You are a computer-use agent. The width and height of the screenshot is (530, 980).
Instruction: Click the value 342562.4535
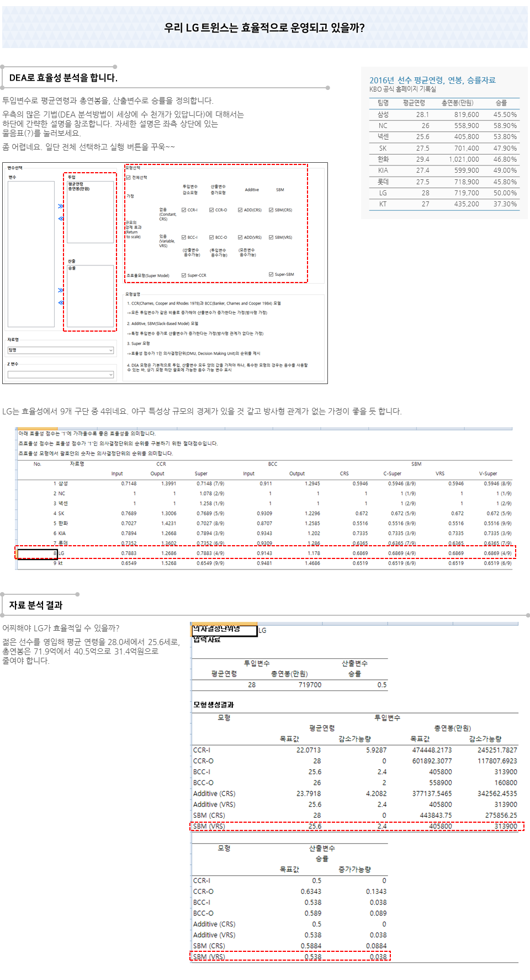(497, 794)
